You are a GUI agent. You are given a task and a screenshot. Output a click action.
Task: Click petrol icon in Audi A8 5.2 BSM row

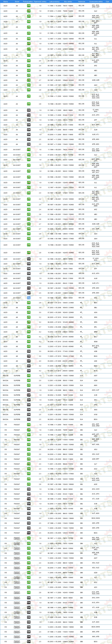click(29, 342)
